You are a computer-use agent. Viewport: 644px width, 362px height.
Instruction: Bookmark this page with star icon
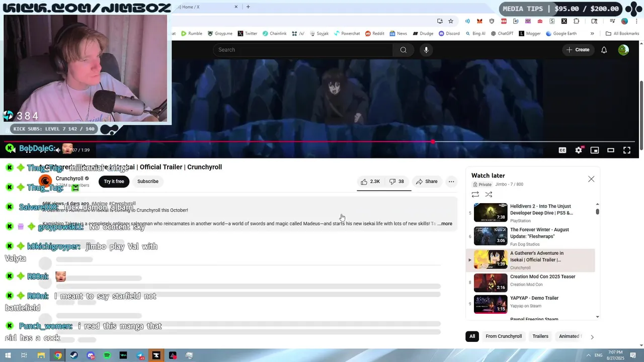[x=451, y=21]
